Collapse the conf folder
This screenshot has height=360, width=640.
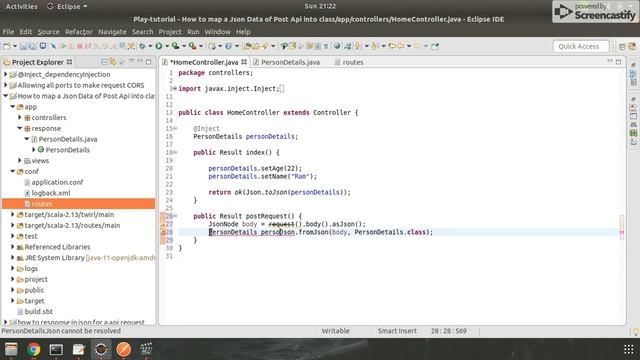[x=13, y=171]
